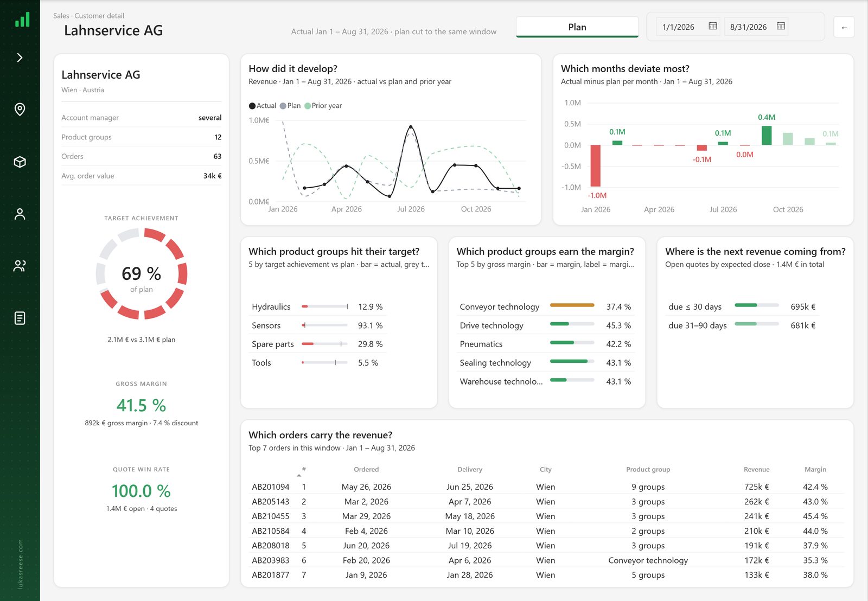Toggle the Actual series in legend

(x=263, y=106)
